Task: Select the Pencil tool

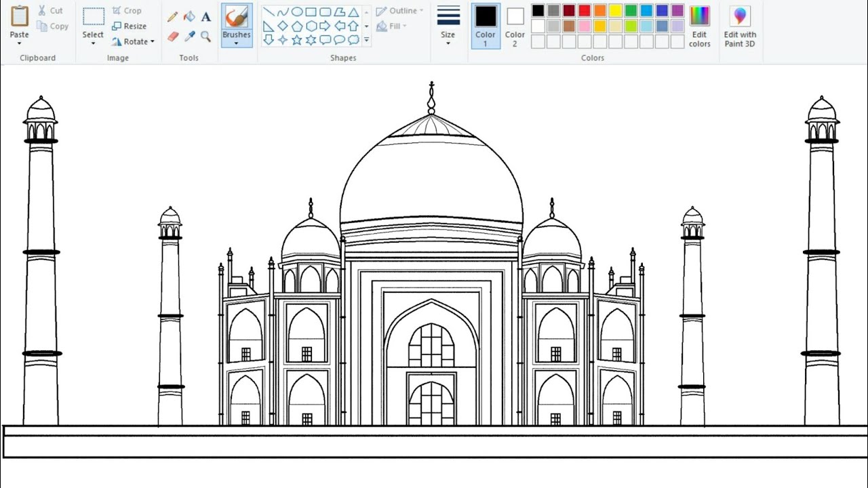Action: pos(173,16)
